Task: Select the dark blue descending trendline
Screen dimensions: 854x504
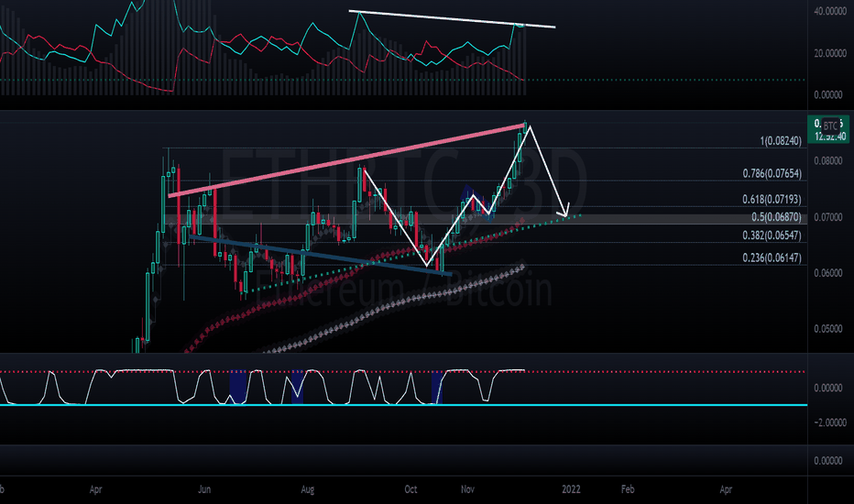Action: (321, 255)
